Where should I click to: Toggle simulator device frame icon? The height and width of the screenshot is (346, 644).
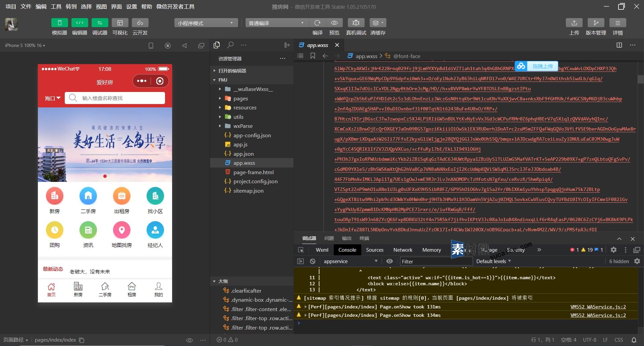coord(151,46)
